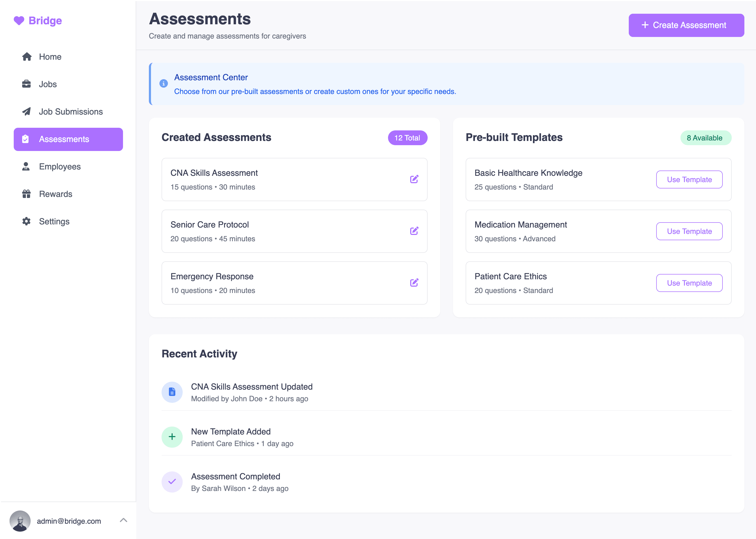Click the Bridge heart logo
Image resolution: width=756 pixels, height=539 pixels.
click(x=19, y=21)
